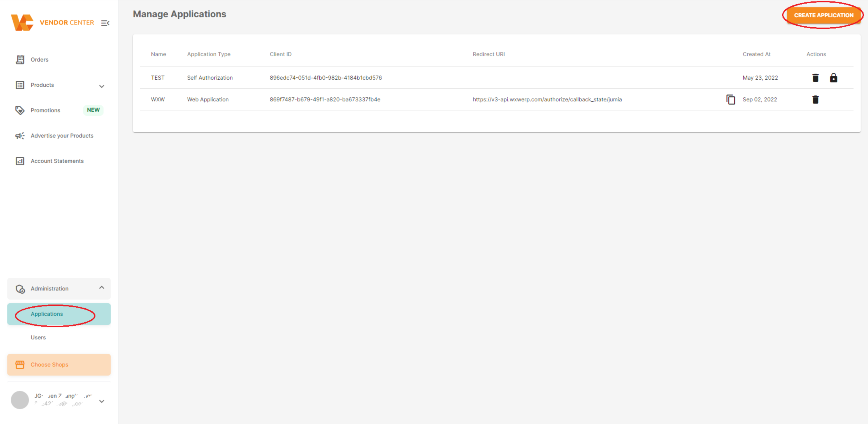This screenshot has width=868, height=424.
Task: Click the lock icon for TEST application
Action: (x=833, y=78)
